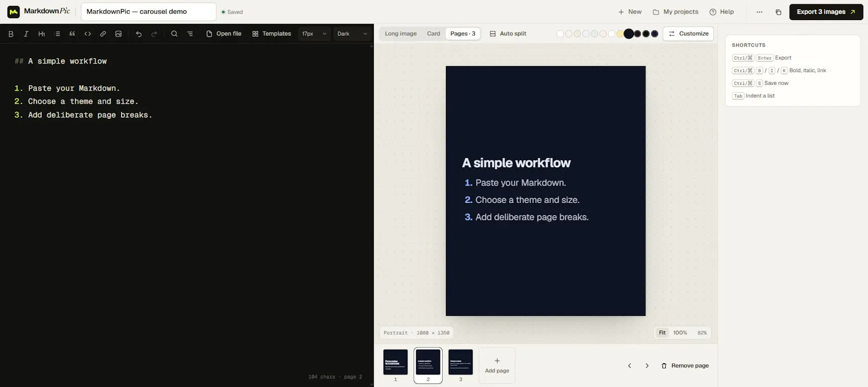Select the Pages · 3 mode

(463, 34)
